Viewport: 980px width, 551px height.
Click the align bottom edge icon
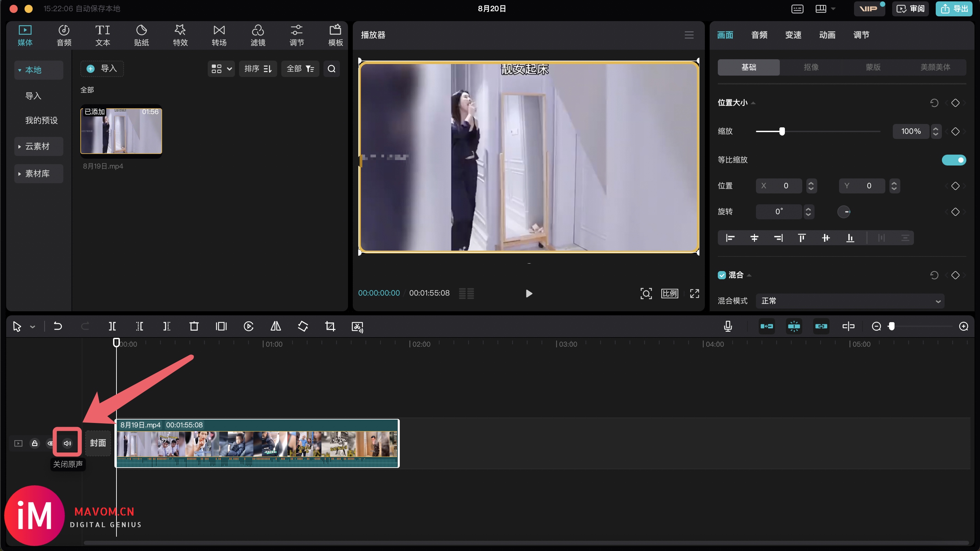(850, 238)
